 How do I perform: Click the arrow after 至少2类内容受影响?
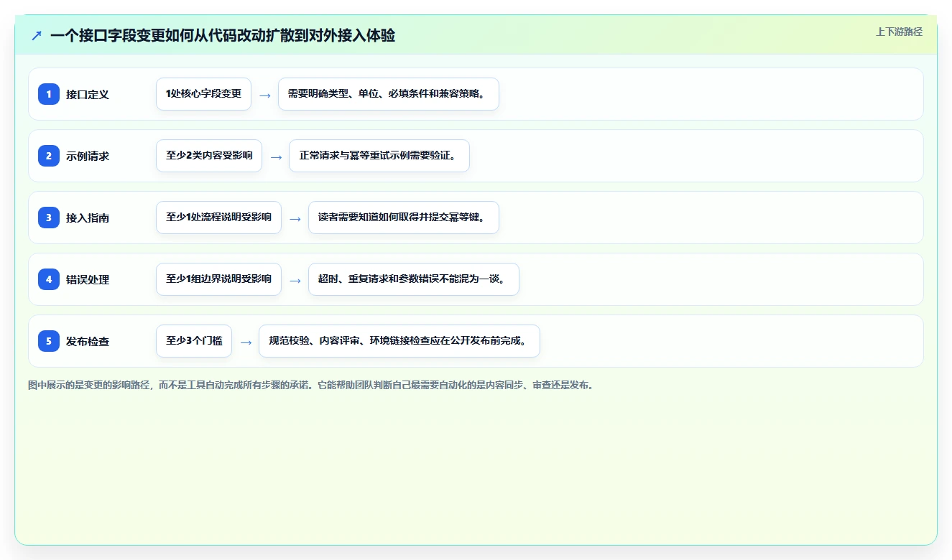point(276,157)
